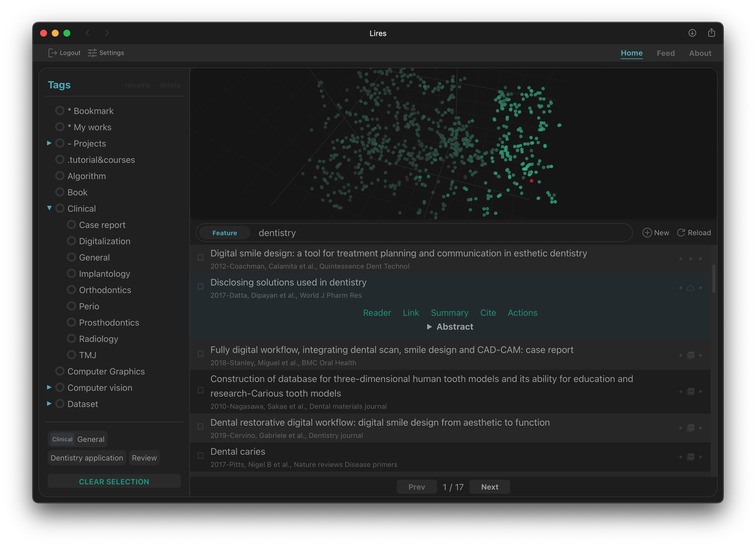Screen dimensions: 756x546
Task: Bookmark the Construction of database paper
Action: pyautogui.click(x=200, y=390)
